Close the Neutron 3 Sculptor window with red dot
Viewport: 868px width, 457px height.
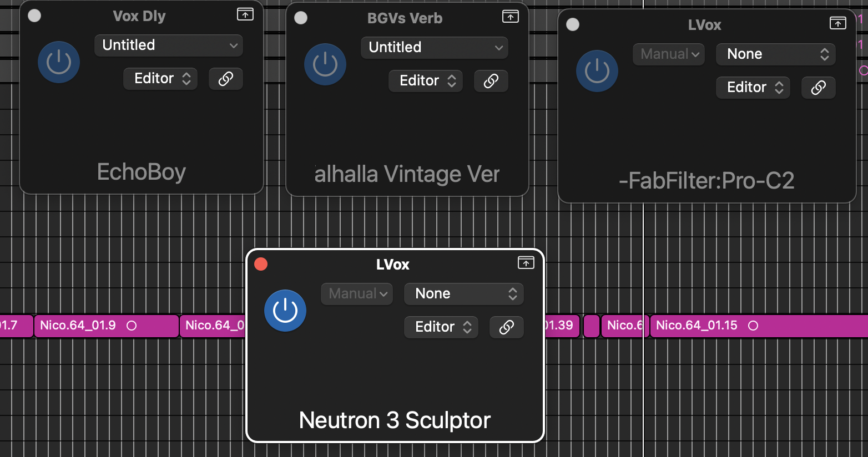tap(261, 264)
